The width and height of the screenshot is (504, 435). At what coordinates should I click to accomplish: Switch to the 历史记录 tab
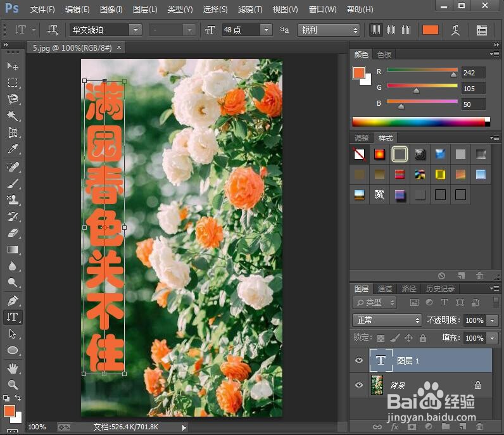[440, 289]
